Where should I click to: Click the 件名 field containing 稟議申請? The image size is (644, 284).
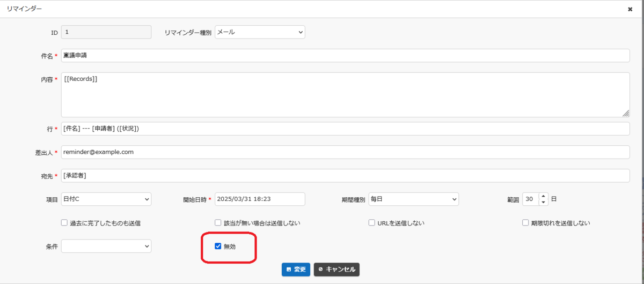[x=345, y=56]
